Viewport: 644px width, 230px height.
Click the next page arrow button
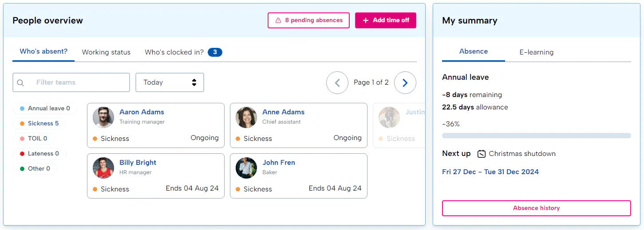[x=405, y=82]
